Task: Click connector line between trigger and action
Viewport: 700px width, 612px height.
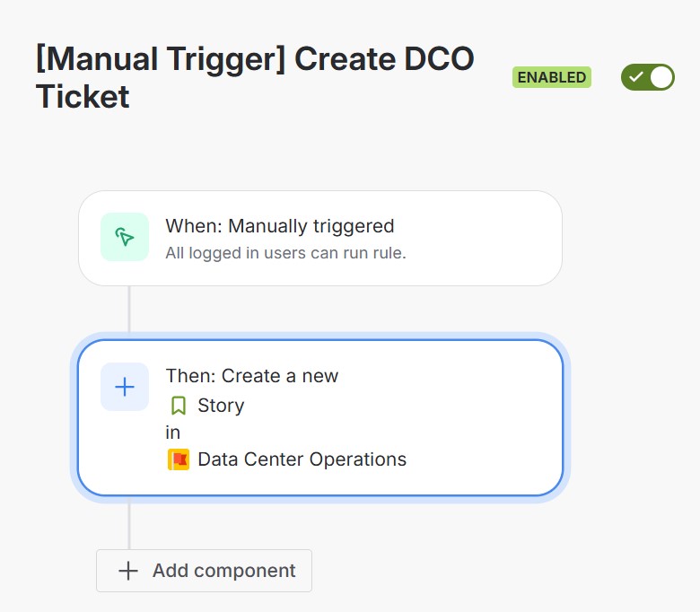Action: (129, 309)
